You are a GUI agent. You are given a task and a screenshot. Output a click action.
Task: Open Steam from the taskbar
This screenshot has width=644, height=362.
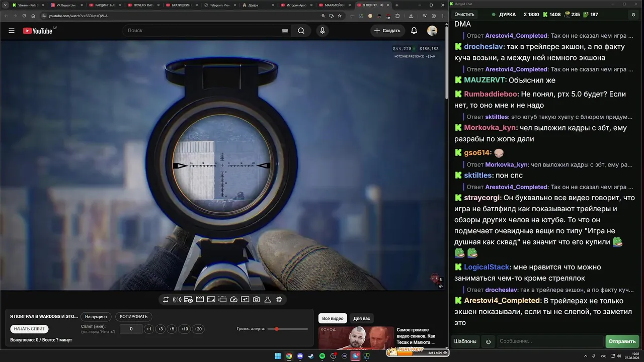click(311, 356)
